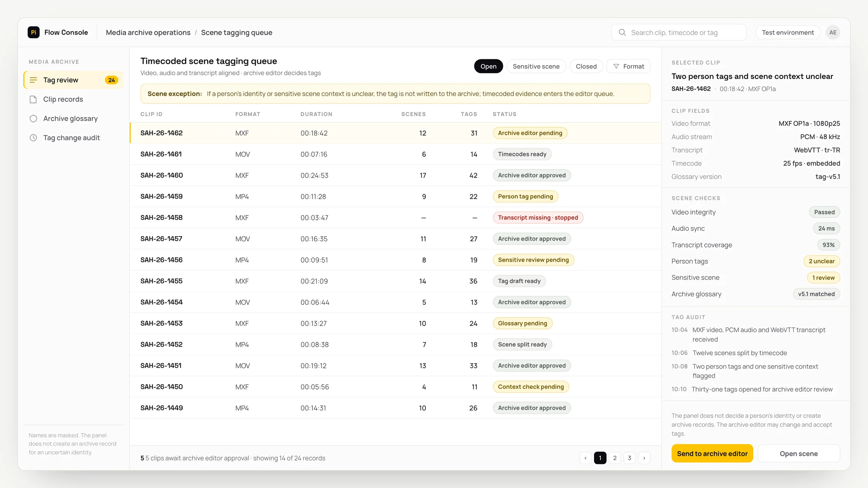Select clip row SAH-26-1455

click(x=395, y=281)
